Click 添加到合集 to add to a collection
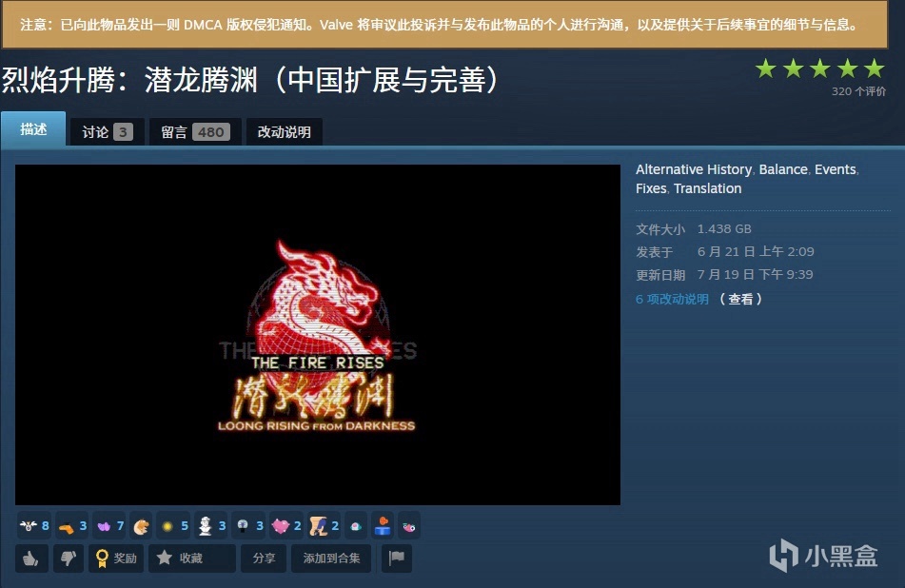The width and height of the screenshot is (905, 588). click(x=331, y=558)
